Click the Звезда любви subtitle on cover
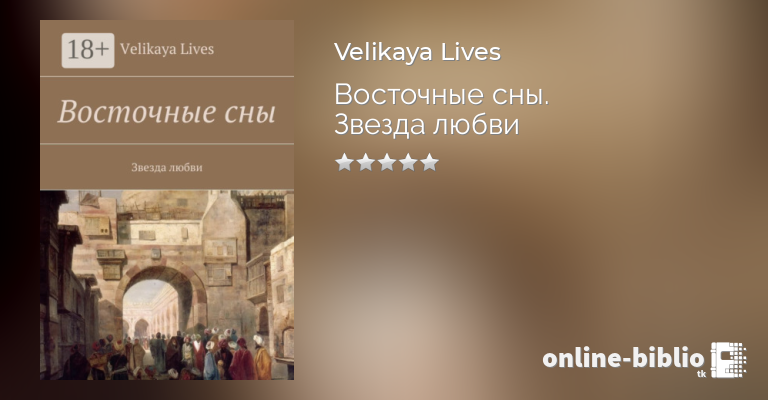 (x=167, y=167)
